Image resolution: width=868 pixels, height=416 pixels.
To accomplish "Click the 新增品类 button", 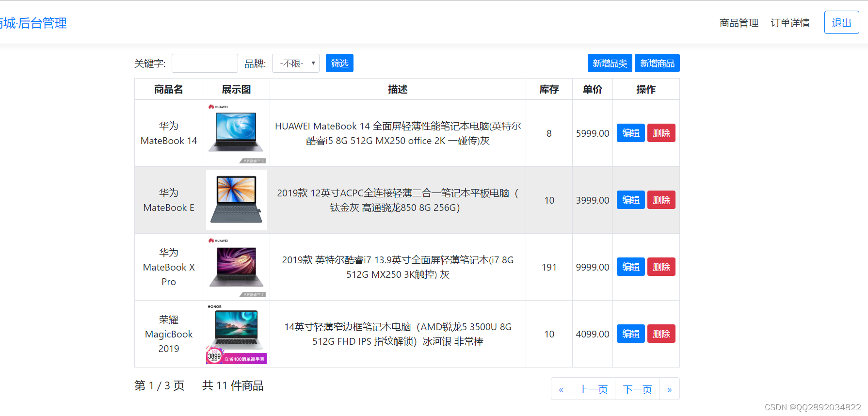I will click(610, 63).
